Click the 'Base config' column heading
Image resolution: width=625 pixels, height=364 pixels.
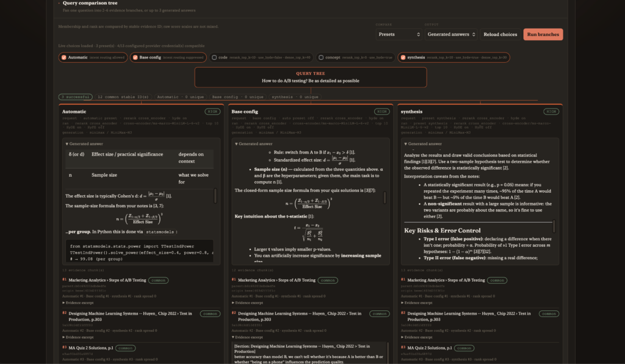[x=245, y=112]
